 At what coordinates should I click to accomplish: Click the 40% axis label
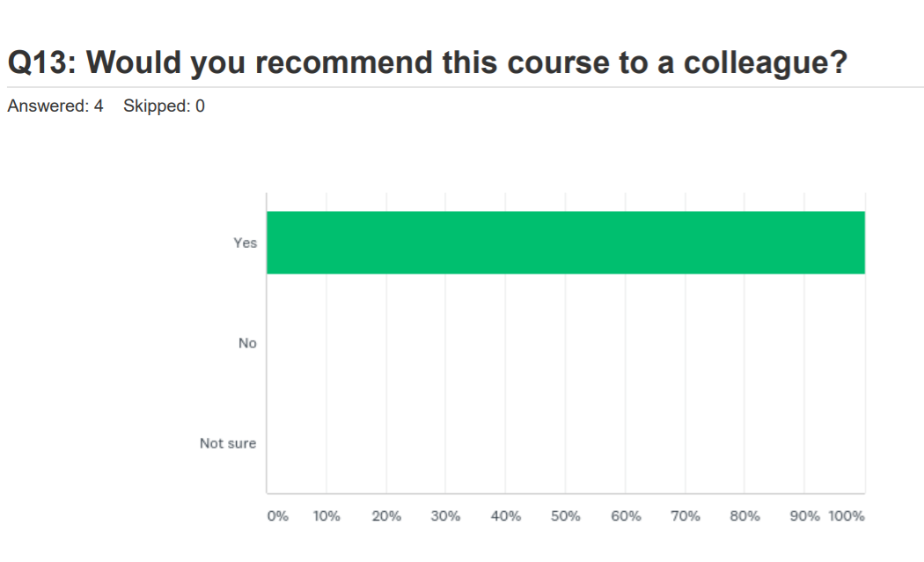[506, 516]
